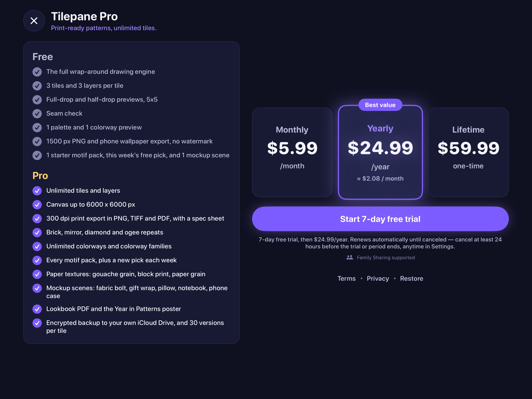Click checkmark beside full wrap-around drawing engine
The height and width of the screenshot is (399, 532).
click(37, 72)
